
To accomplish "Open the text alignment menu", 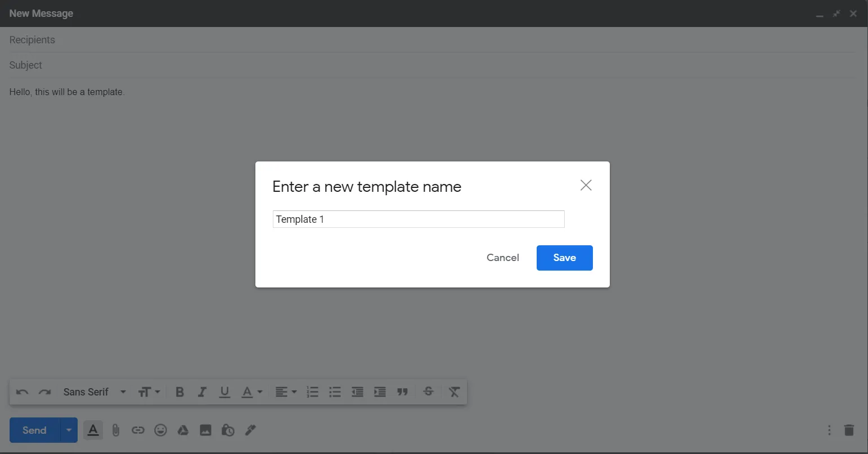I will (285, 392).
